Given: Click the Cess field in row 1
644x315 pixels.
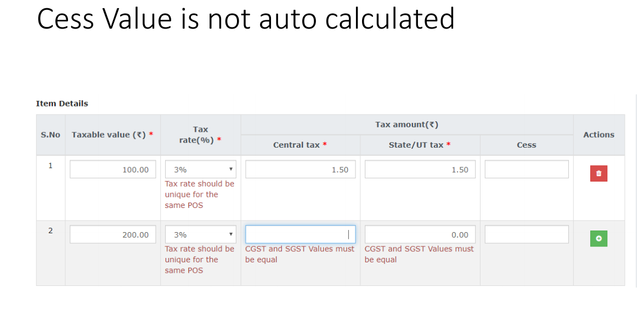Looking at the screenshot, I should (x=527, y=169).
